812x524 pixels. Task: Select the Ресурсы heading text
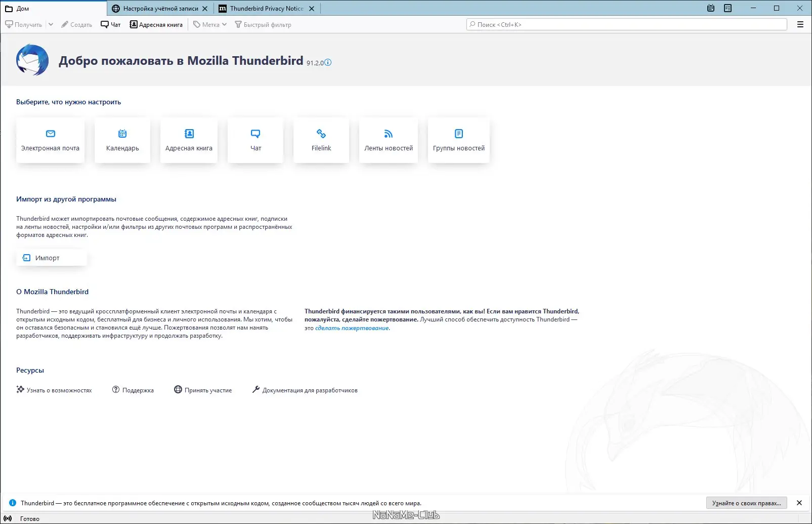[x=30, y=370]
